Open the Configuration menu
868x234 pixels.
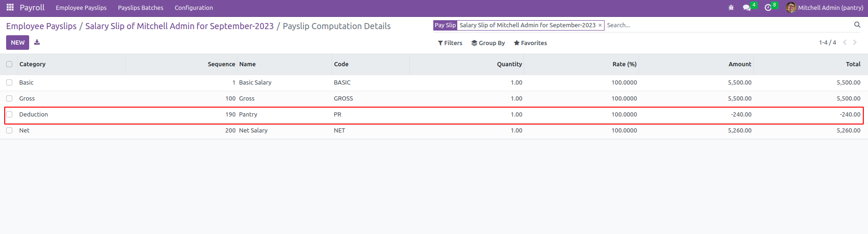tap(194, 8)
